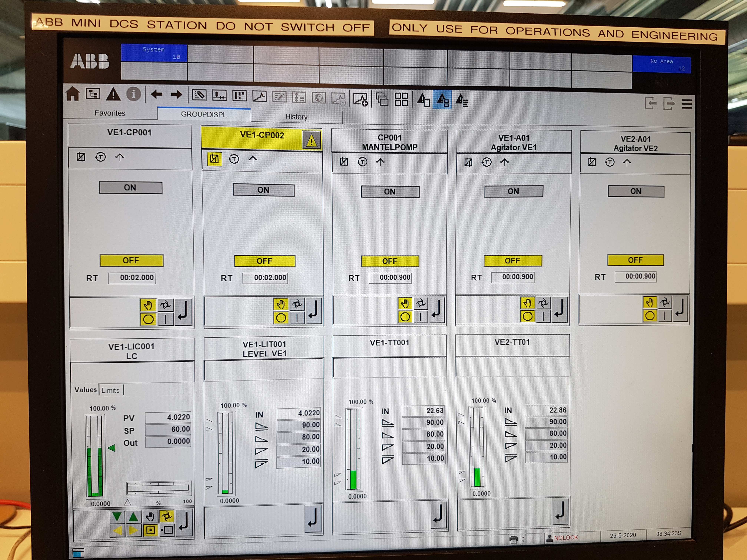Click the information 'i' toolbar icon
Viewport: 747px width, 560px height.
[x=133, y=94]
